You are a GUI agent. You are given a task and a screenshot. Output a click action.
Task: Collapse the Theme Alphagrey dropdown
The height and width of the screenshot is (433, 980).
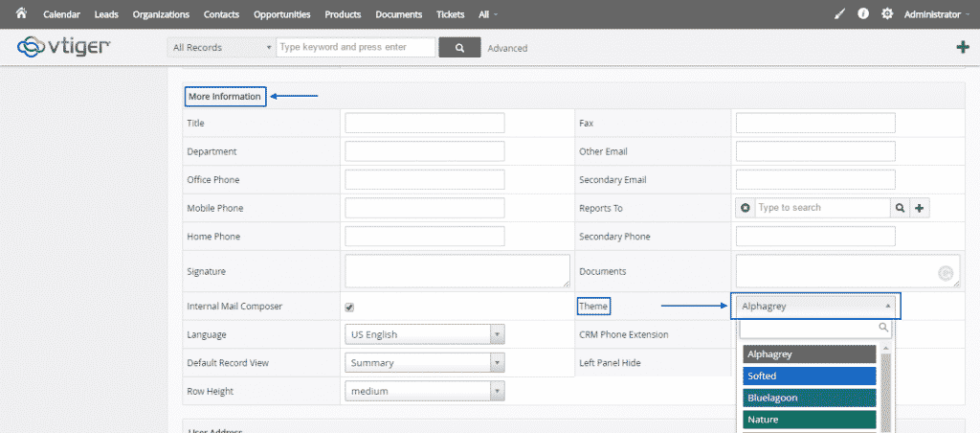tap(815, 307)
